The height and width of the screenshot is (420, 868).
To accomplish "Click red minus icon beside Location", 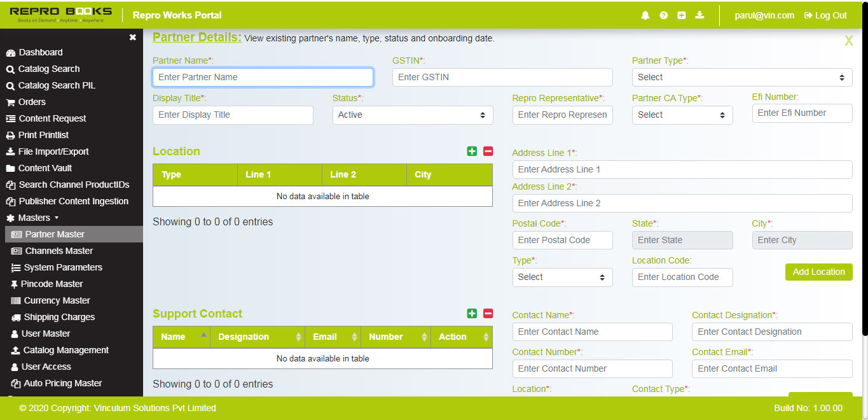I will pos(488,151).
